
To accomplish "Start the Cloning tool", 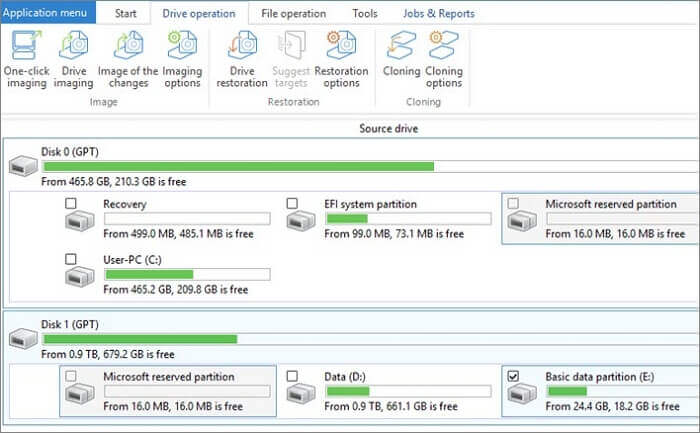I will 401,48.
